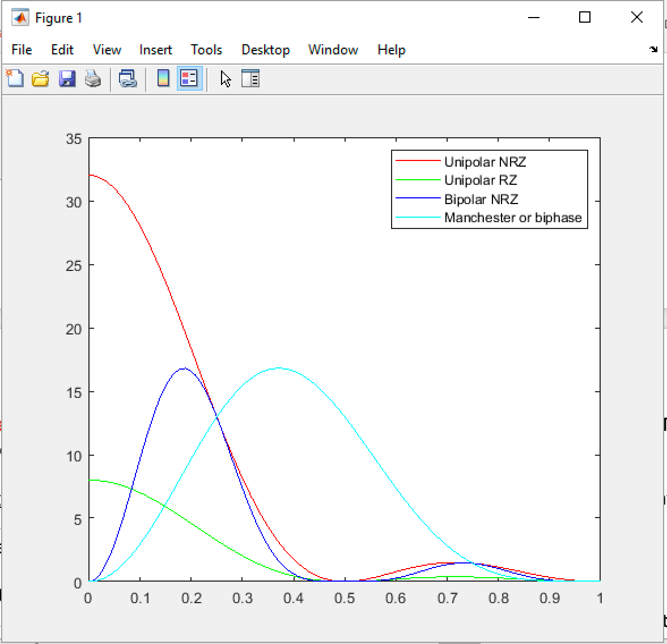Print the figure using the printer icon
This screenshot has height=644, width=667.
(x=93, y=79)
